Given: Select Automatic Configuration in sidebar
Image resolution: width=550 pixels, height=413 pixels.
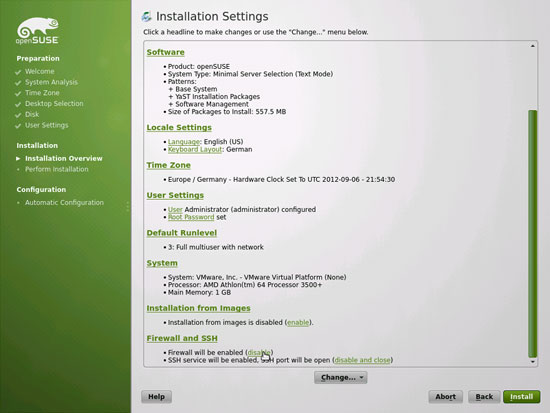Looking at the screenshot, I should [64, 203].
